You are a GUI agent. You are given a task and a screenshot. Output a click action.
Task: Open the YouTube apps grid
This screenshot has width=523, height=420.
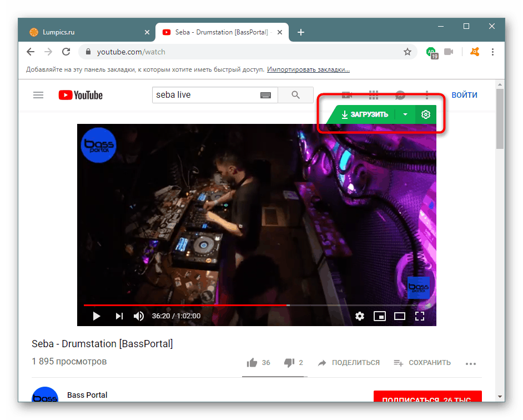pos(374,95)
